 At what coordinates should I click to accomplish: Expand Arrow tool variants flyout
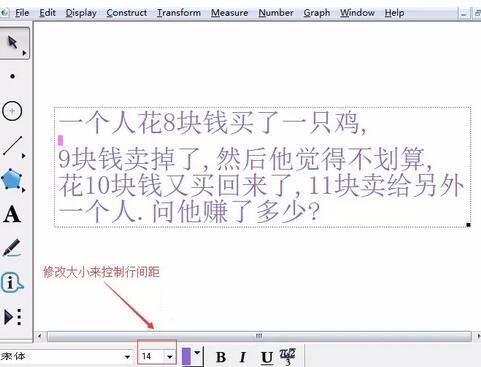(x=24, y=53)
